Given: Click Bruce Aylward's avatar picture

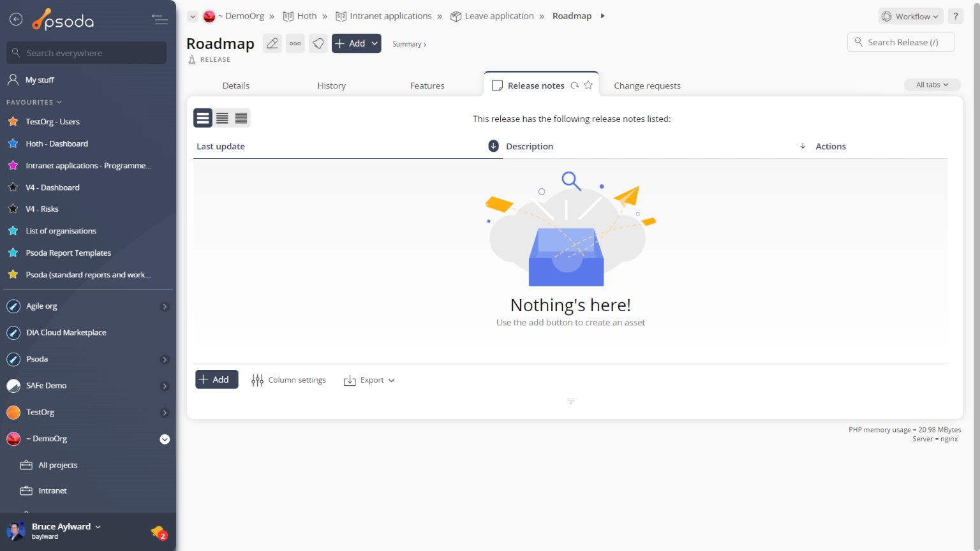Looking at the screenshot, I should pyautogui.click(x=16, y=531).
